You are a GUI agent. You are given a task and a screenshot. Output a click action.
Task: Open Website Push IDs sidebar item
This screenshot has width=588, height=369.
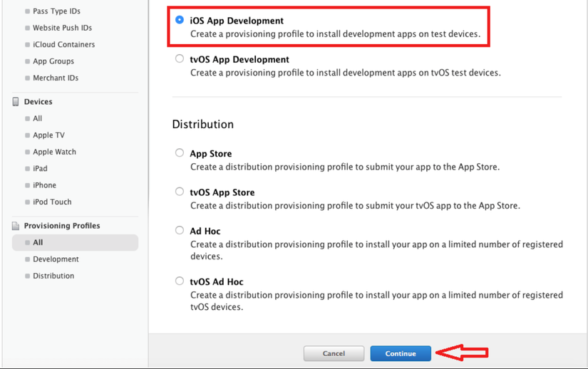click(x=62, y=28)
